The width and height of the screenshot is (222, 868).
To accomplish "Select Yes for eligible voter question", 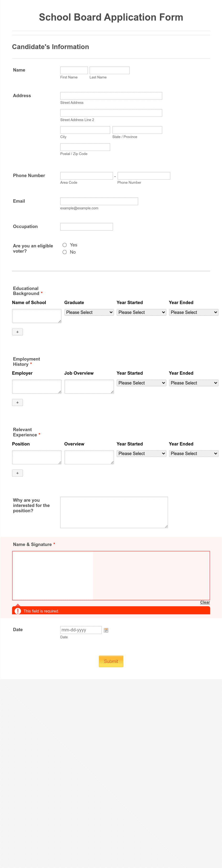I will (65, 245).
